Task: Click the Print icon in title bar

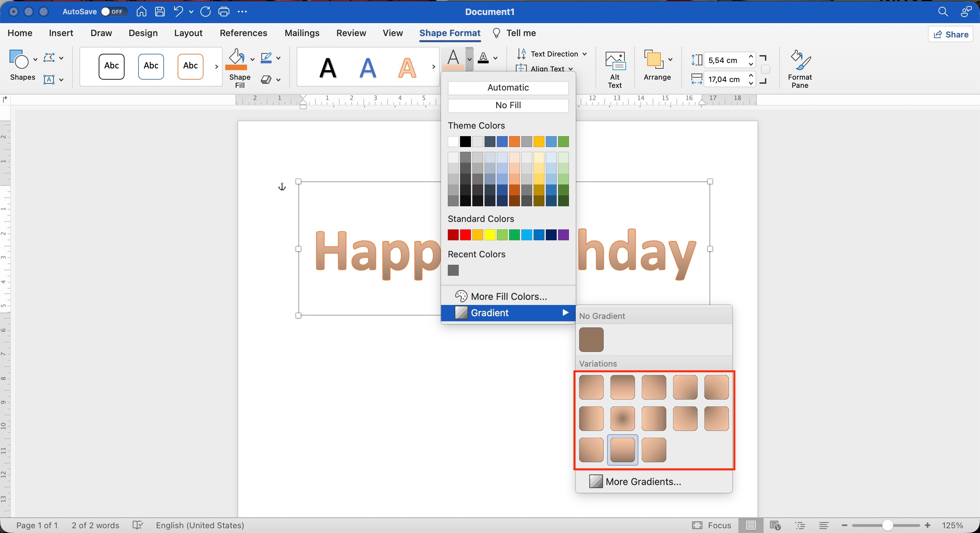Action: tap(224, 12)
